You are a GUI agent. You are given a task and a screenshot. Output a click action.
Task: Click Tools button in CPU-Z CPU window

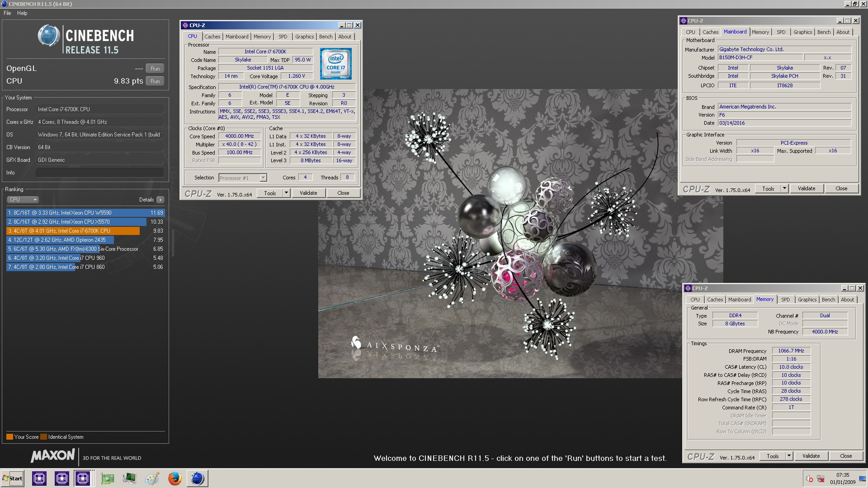270,193
